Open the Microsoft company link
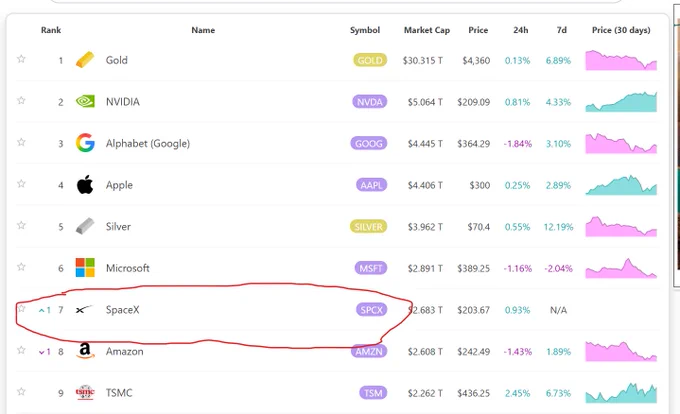Screen dimensions: 680x414 tap(128, 268)
